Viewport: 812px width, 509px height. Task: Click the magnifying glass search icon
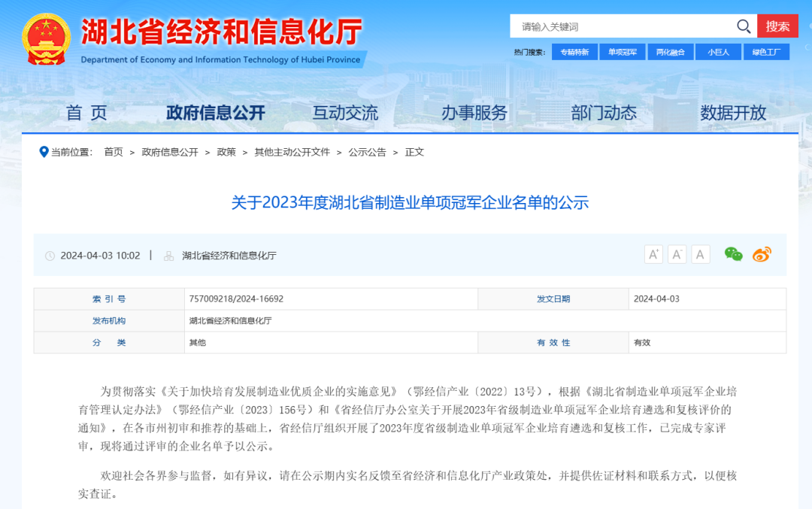744,26
